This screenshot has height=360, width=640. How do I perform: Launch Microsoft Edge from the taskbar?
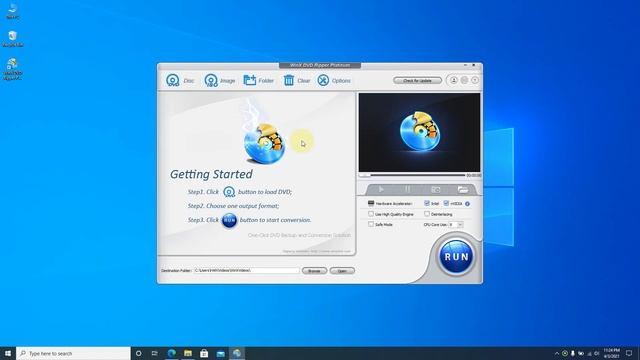[171, 353]
